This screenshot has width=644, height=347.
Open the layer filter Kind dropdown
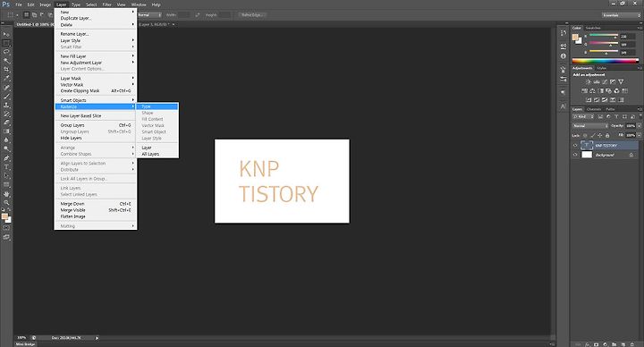pyautogui.click(x=583, y=117)
